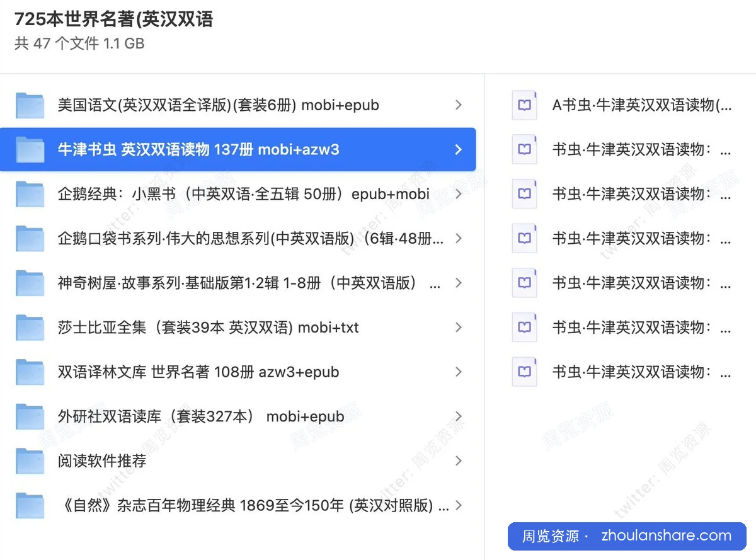
Task: Expand chevron on 双语译林文库 row
Action: click(x=459, y=372)
